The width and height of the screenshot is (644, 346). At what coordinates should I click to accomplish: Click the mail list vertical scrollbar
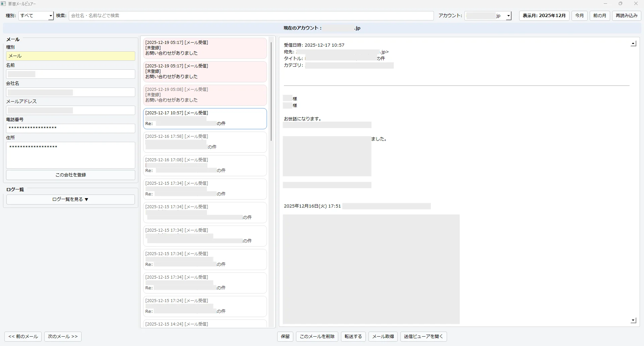(x=271, y=91)
